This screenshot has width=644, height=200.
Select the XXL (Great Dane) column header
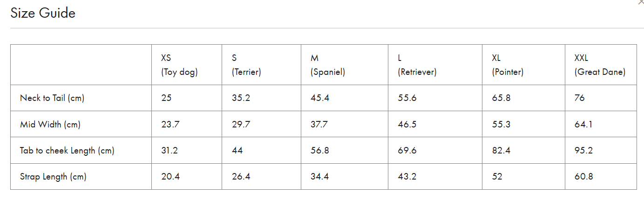point(601,65)
